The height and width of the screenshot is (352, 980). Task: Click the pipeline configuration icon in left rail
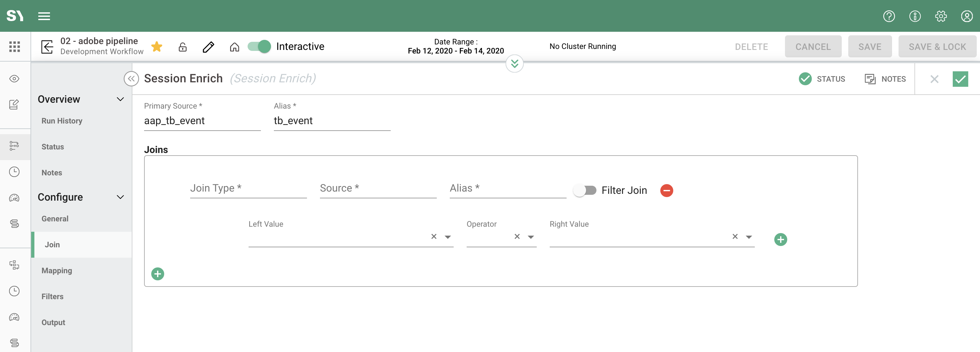coord(14,146)
